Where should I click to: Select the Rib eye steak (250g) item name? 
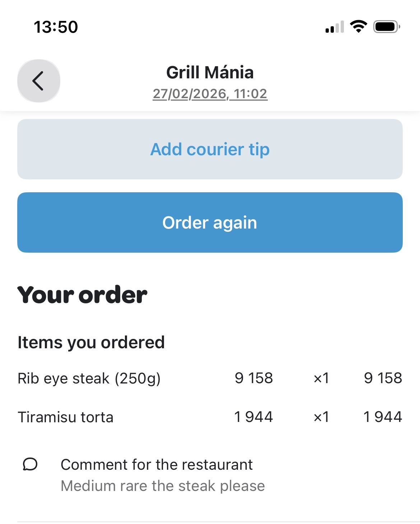[89, 378]
